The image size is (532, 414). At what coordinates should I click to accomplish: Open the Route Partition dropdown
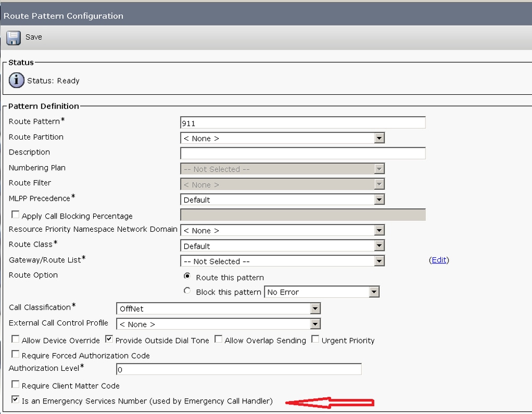coord(282,139)
